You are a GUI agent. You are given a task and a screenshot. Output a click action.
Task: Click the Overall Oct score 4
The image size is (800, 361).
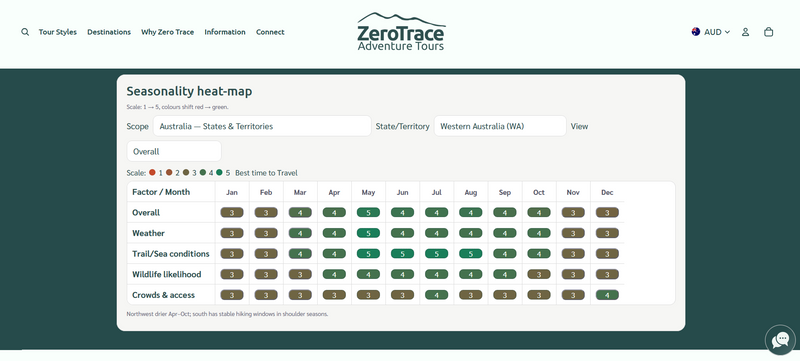tap(539, 213)
